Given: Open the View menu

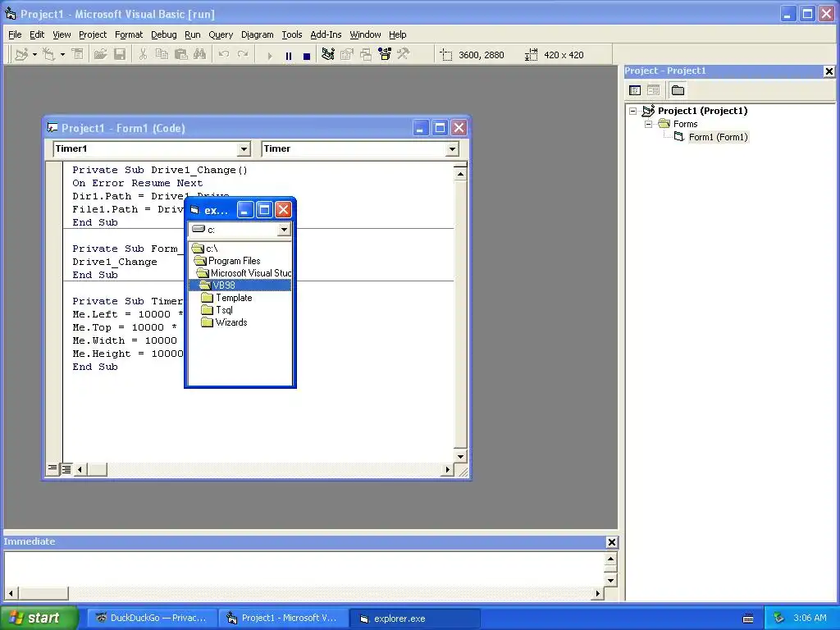Looking at the screenshot, I should coord(62,34).
